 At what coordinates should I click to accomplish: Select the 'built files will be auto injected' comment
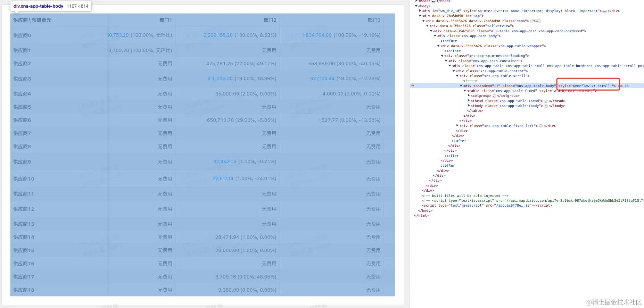465,196
